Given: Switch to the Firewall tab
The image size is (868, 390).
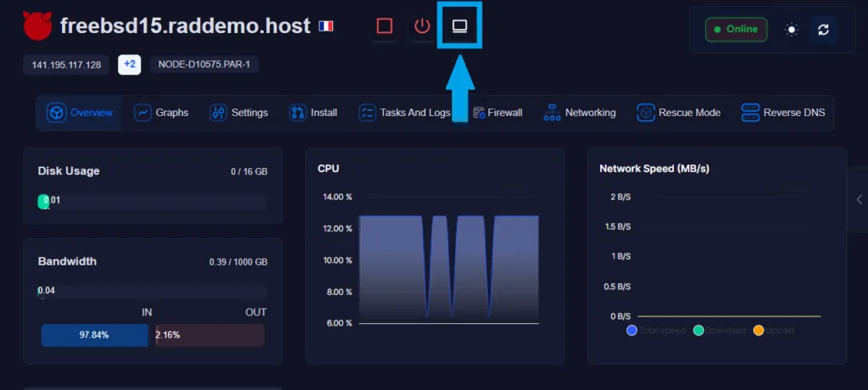Looking at the screenshot, I should tap(498, 113).
